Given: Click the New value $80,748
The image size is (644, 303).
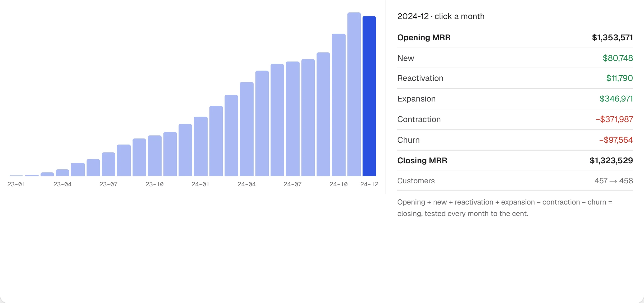Looking at the screenshot, I should 618,58.
